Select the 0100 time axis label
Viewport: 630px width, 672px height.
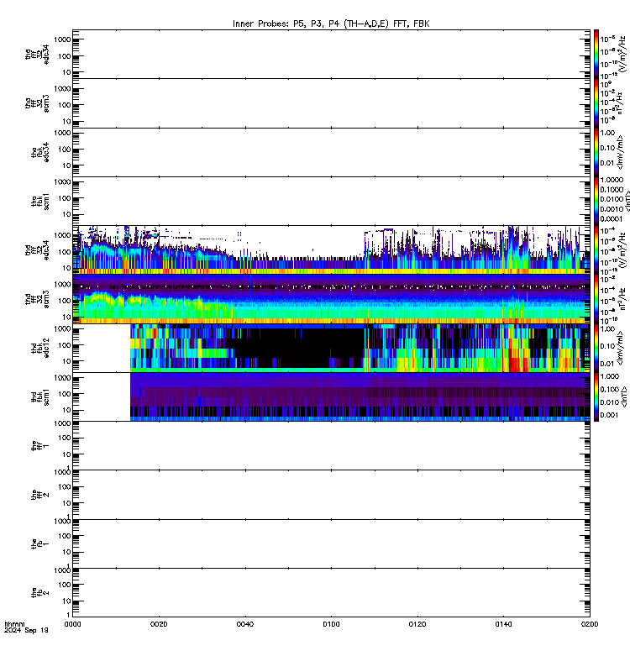point(331,624)
